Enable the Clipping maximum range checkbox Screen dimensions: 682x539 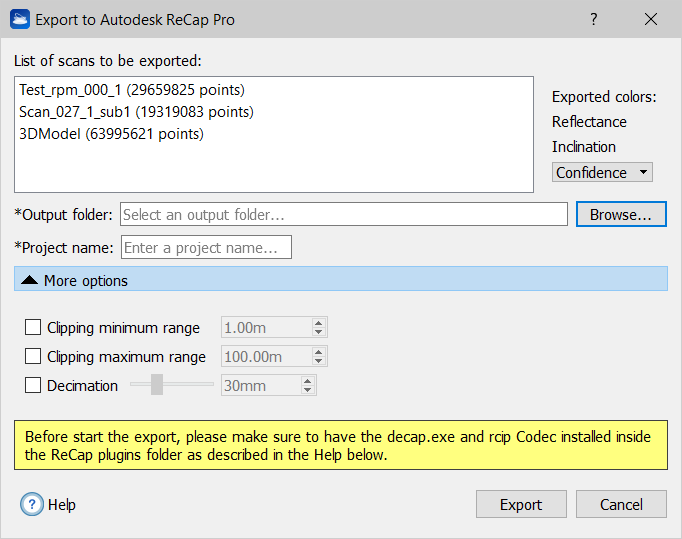tap(33, 356)
